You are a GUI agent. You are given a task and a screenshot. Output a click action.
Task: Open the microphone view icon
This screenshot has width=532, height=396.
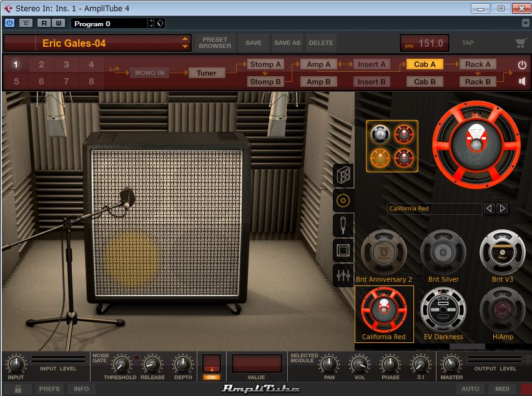click(x=343, y=225)
